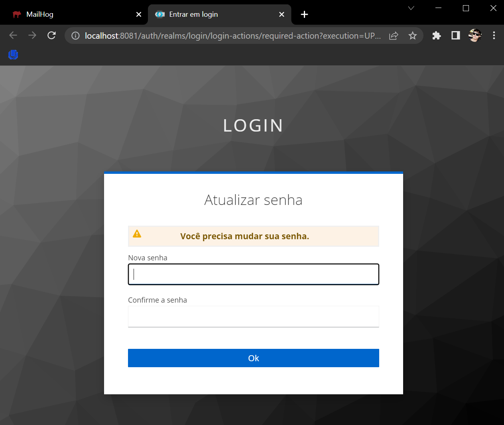Image resolution: width=504 pixels, height=425 pixels.
Task: Reload the current page
Action: point(51,35)
